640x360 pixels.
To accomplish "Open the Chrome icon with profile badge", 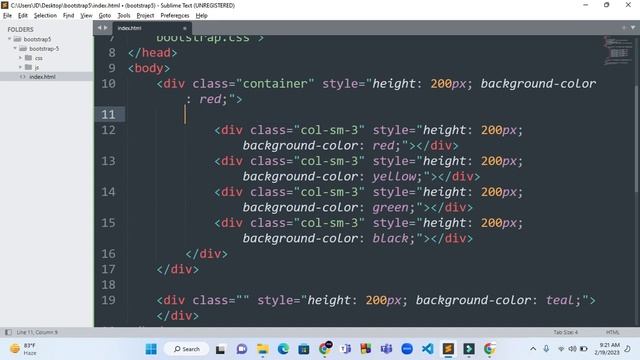I will tap(325, 349).
